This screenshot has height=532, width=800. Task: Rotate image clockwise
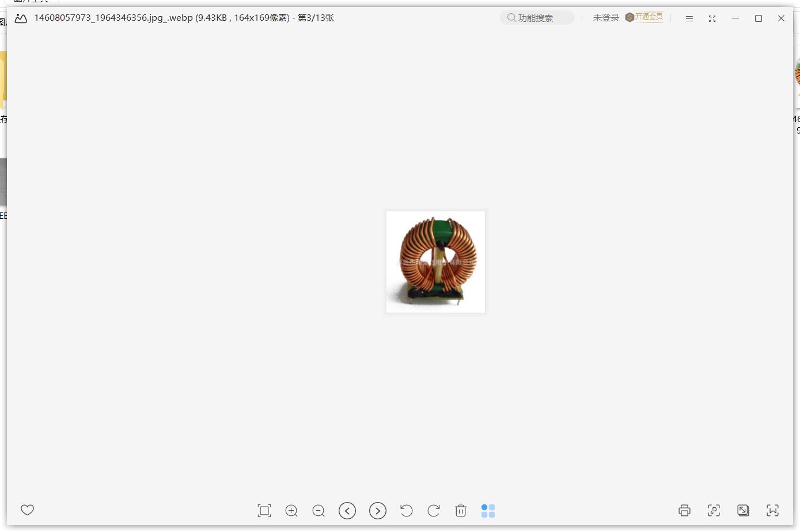point(434,511)
